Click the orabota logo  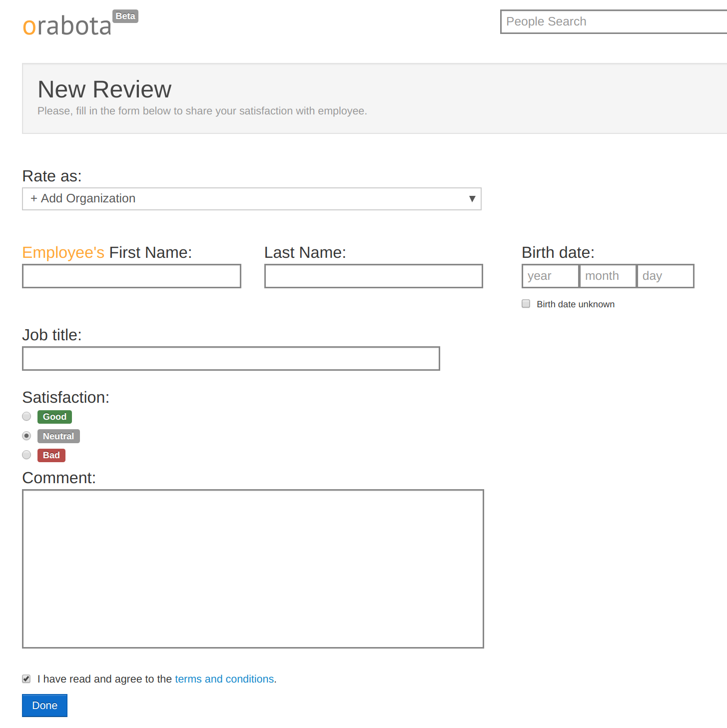[67, 26]
